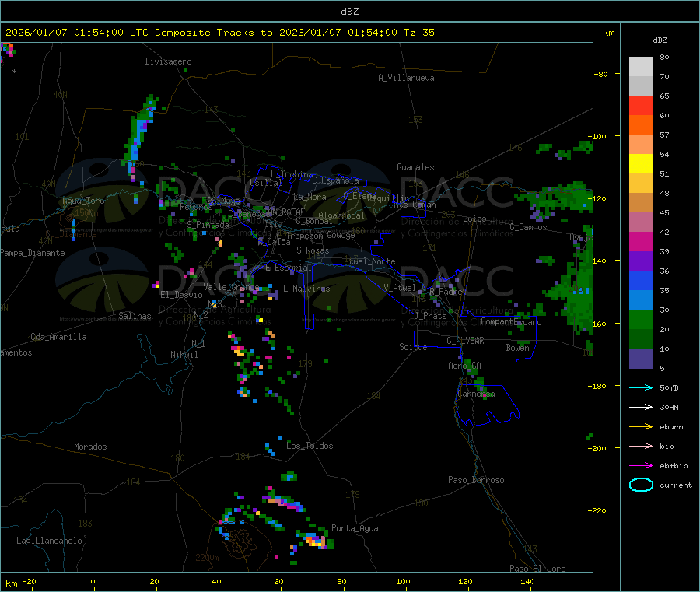
Task: Click the 'C_Española' map label
Action: pyautogui.click(x=335, y=180)
